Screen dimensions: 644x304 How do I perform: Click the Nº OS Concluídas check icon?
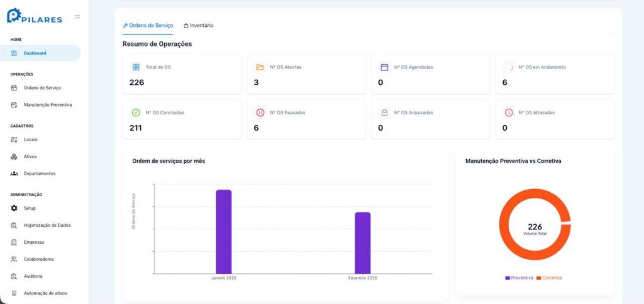click(x=136, y=112)
